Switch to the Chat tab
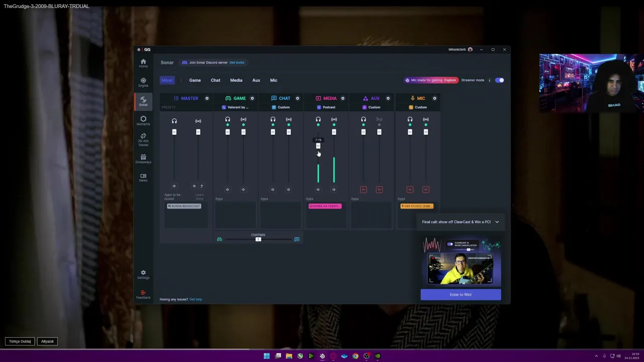Viewport: 644px width, 362px height. click(x=215, y=80)
